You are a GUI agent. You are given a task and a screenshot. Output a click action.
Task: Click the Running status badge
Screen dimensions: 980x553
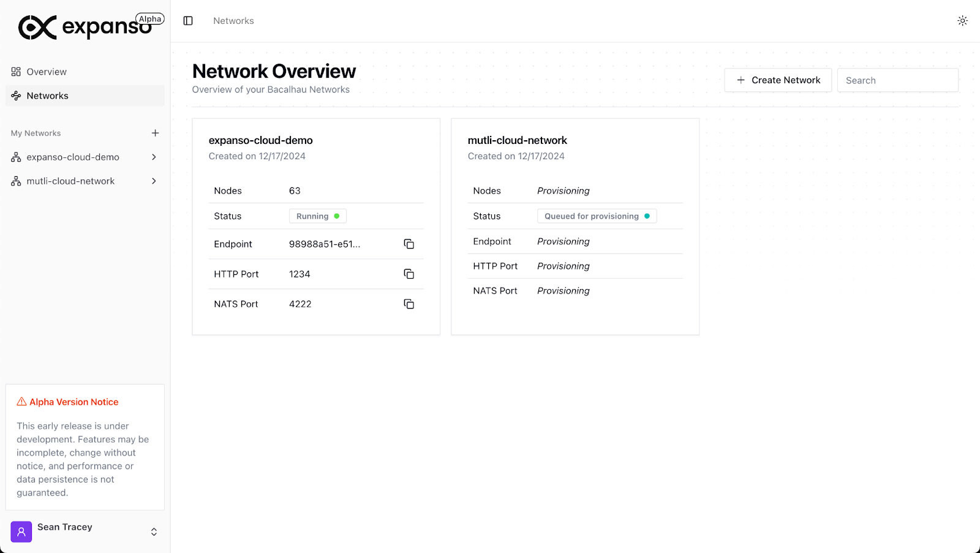click(x=318, y=216)
